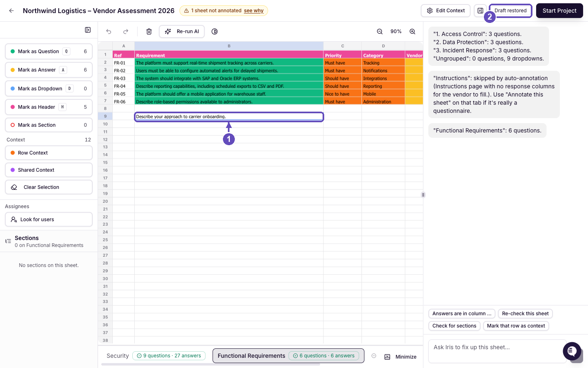Minimize the sheet tab bar
Viewport: 588px width, 368px height.
tap(401, 357)
